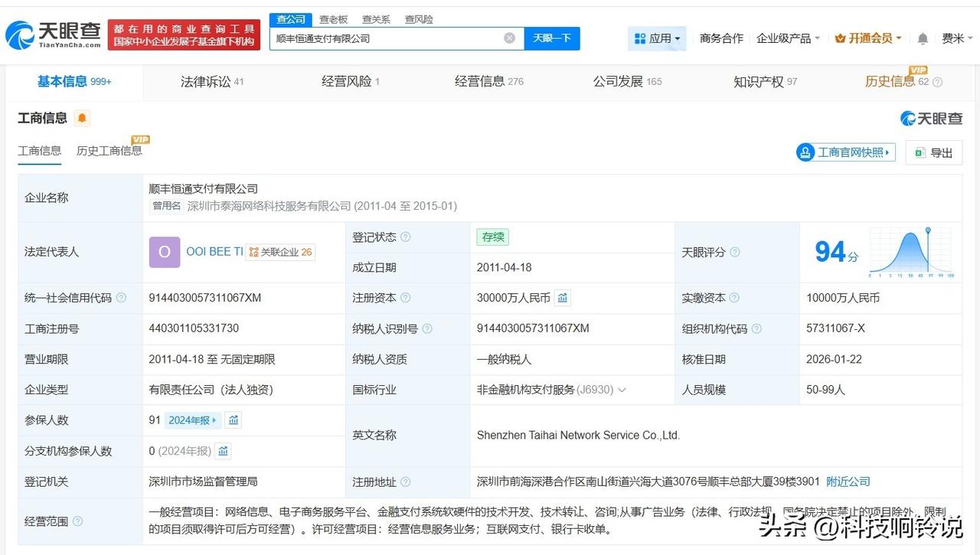Screen dimensions: 980x555
Task: Open the 费米 user account menu
Action: coord(957,38)
